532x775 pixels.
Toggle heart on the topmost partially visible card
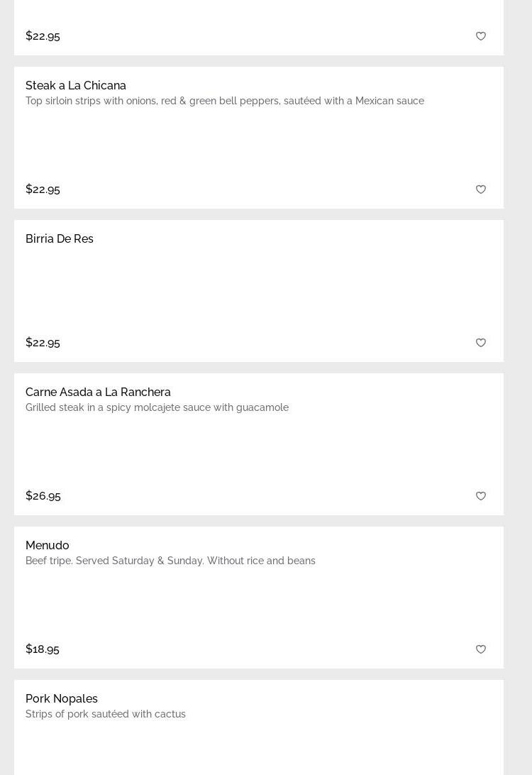pyautogui.click(x=481, y=36)
